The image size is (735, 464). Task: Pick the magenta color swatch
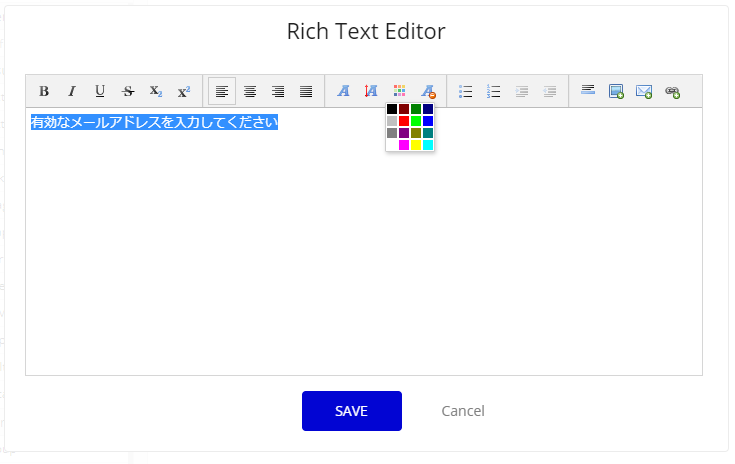coord(404,145)
